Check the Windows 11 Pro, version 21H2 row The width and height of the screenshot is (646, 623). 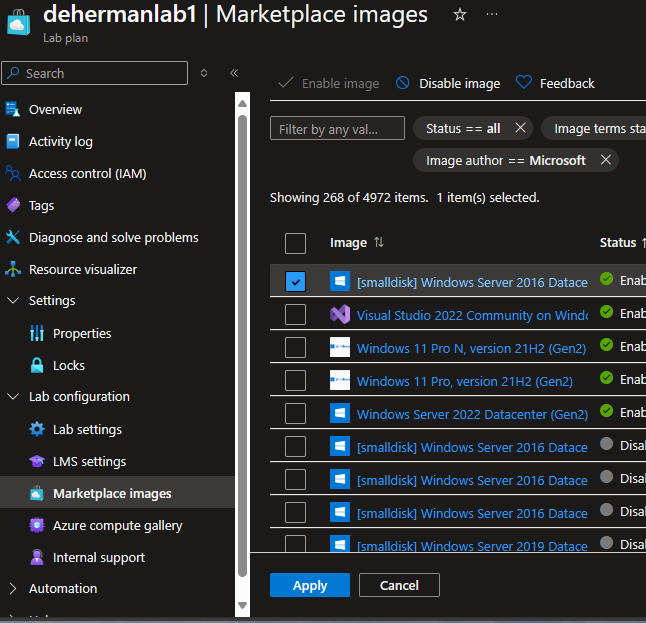pos(295,380)
